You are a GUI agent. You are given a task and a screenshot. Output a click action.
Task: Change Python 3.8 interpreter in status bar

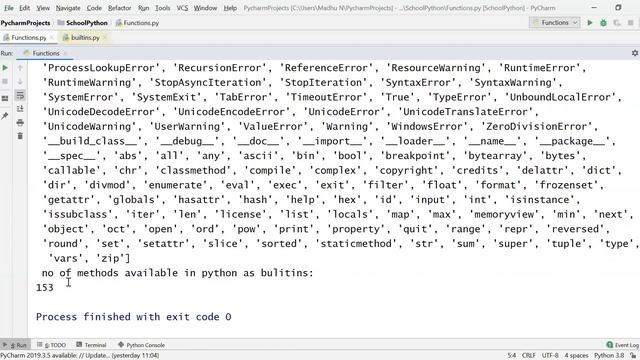click(x=609, y=356)
